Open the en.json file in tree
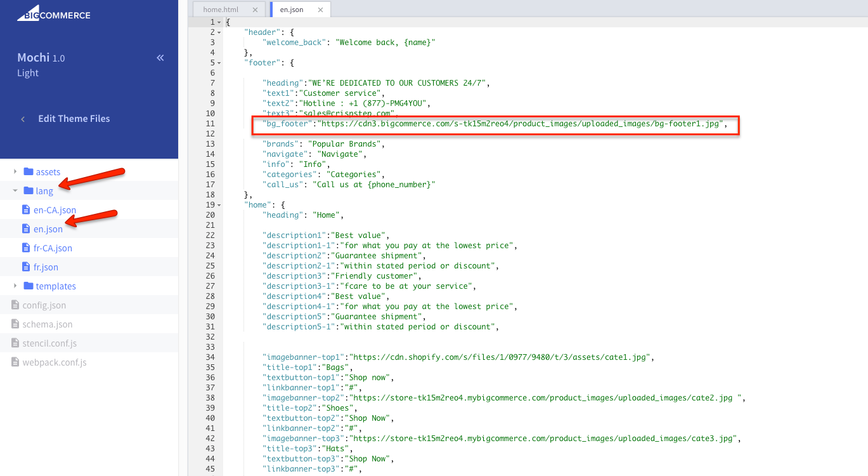868x476 pixels. [x=48, y=229]
